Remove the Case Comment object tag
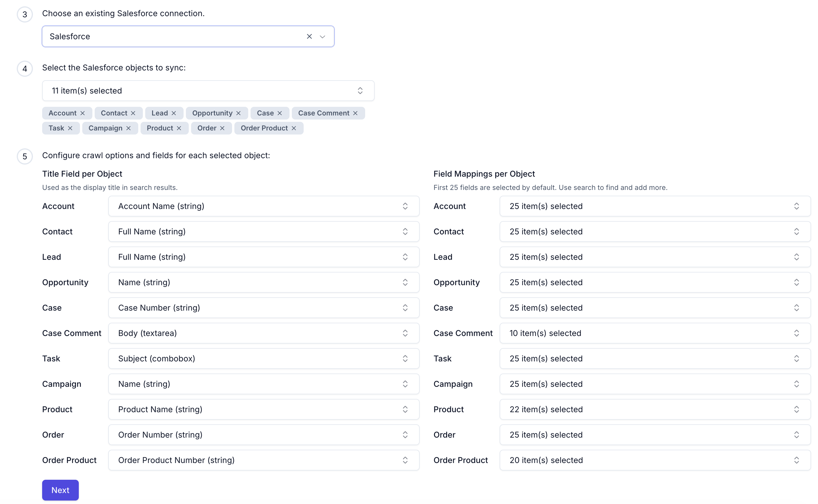 [x=355, y=113]
